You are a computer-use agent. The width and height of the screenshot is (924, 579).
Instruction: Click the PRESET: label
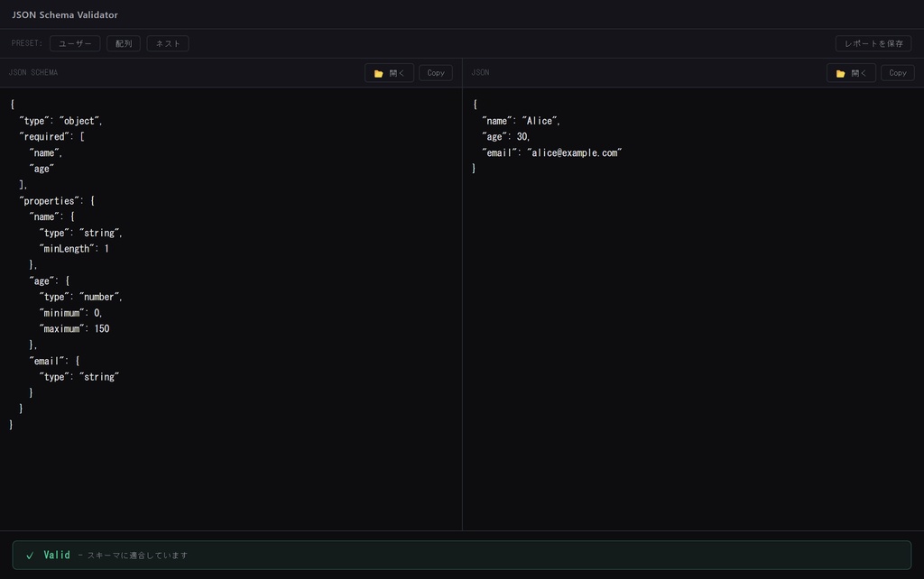point(27,43)
